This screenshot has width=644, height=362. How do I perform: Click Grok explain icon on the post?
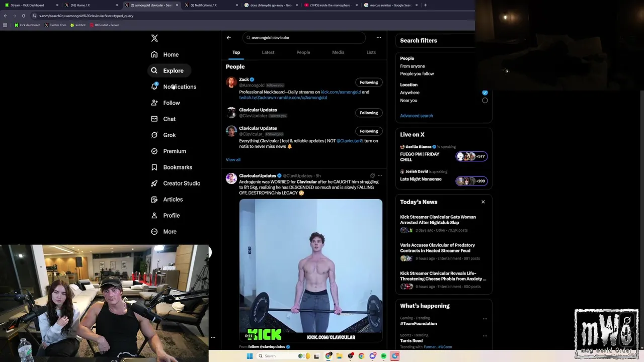(372, 175)
